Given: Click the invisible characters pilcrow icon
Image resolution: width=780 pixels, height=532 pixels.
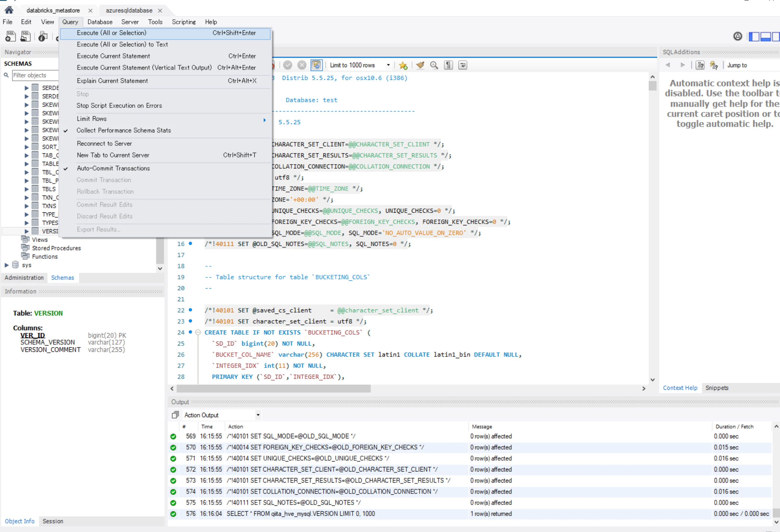Looking at the screenshot, I should pyautogui.click(x=448, y=65).
